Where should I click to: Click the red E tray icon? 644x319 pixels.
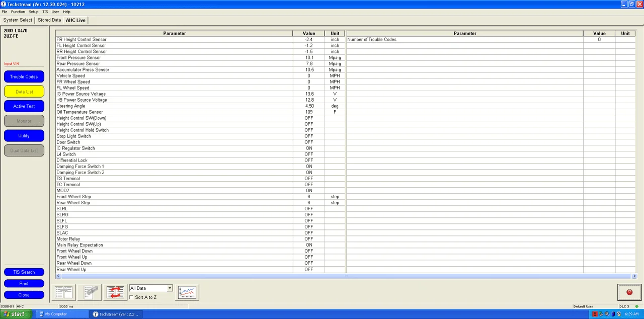point(595,314)
